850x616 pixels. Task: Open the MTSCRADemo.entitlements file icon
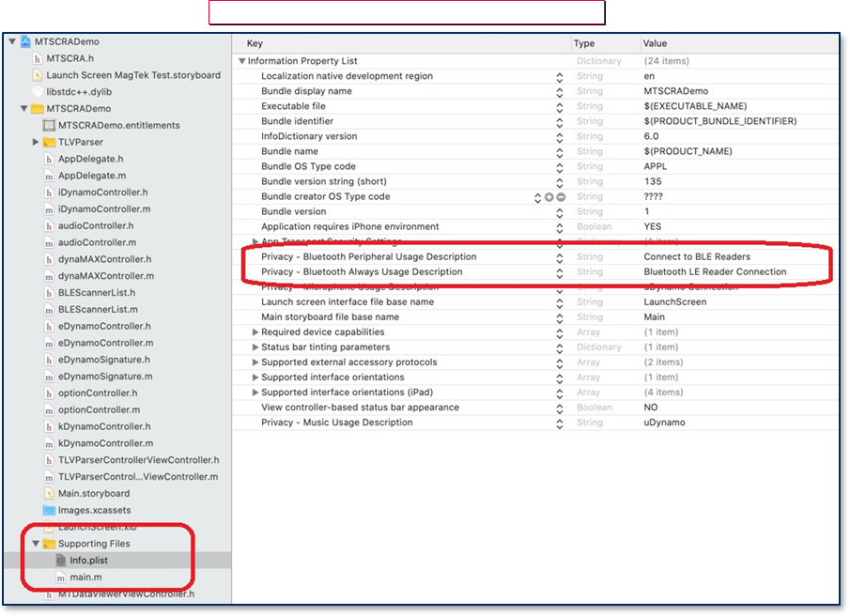pyautogui.click(x=49, y=125)
